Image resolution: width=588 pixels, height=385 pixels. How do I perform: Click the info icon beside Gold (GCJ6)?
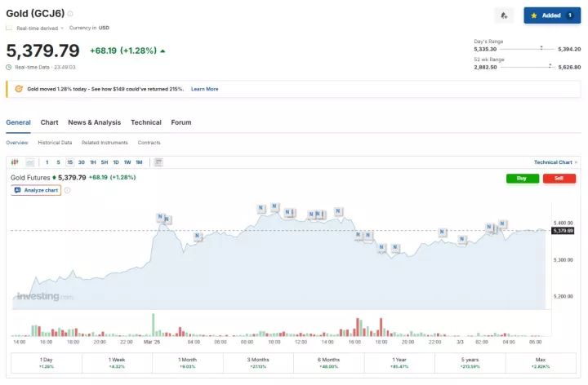pyautogui.click(x=70, y=14)
